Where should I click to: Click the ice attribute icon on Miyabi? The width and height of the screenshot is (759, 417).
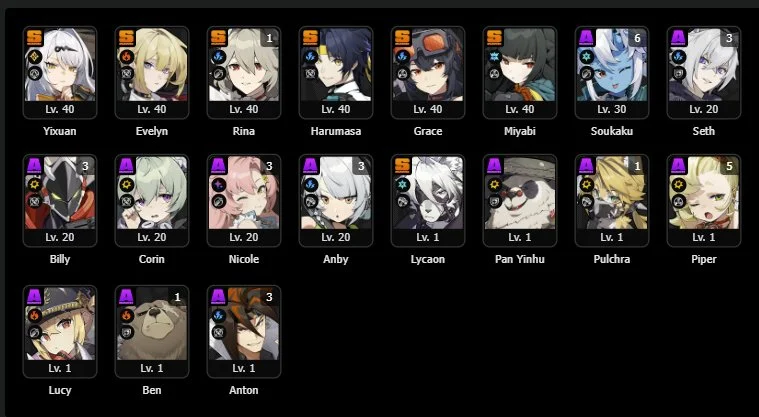click(x=494, y=57)
